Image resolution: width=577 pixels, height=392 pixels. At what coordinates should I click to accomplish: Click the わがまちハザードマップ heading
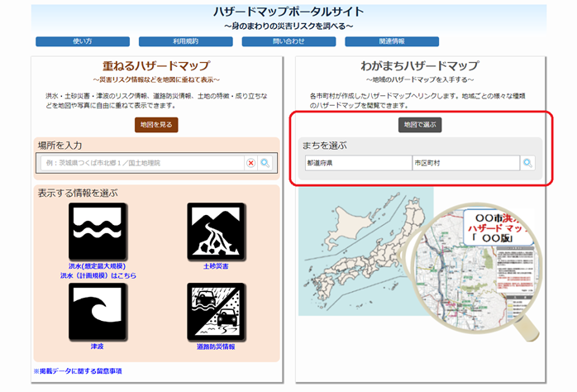(x=420, y=65)
